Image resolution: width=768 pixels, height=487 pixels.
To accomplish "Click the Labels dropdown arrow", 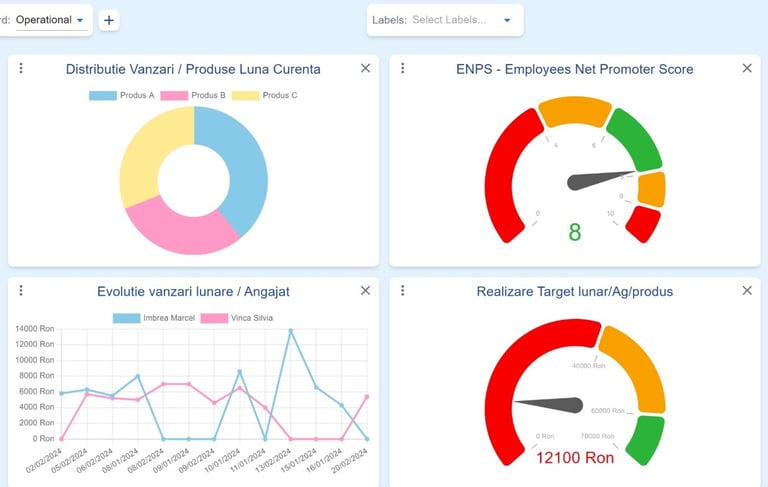I will point(507,20).
